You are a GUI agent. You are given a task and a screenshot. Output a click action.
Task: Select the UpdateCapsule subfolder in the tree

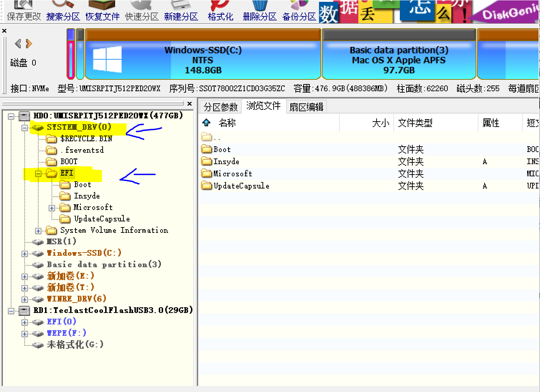[x=102, y=219]
